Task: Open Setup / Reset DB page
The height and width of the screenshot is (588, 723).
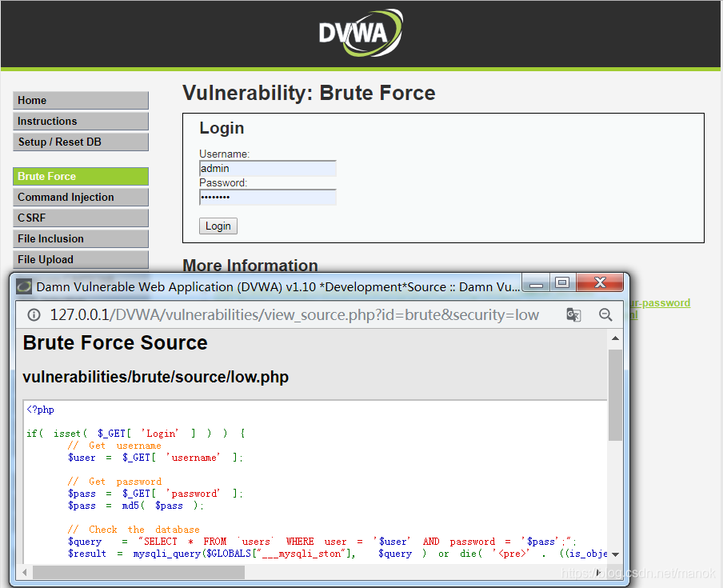Action: tap(81, 142)
